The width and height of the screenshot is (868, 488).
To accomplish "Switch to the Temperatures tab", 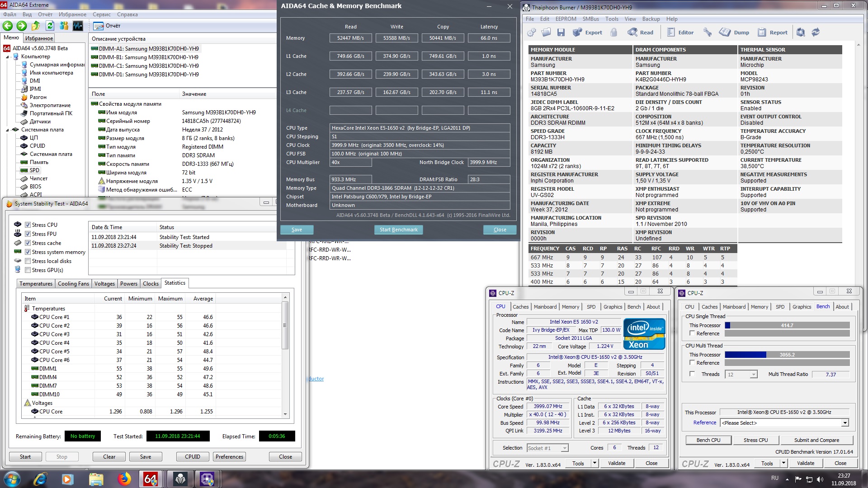I will [x=36, y=284].
